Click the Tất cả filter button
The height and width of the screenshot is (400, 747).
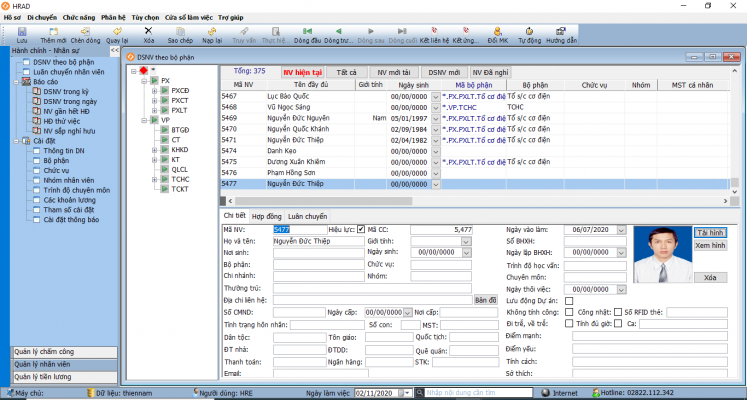pyautogui.click(x=347, y=72)
